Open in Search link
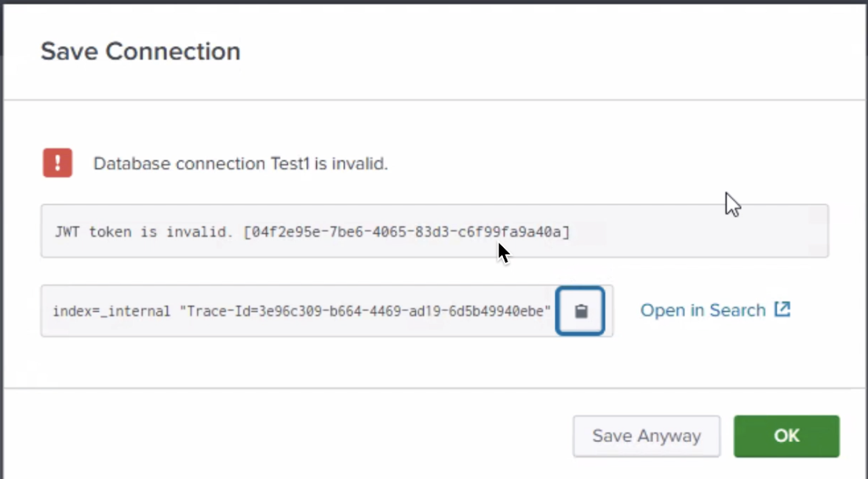 [715, 310]
